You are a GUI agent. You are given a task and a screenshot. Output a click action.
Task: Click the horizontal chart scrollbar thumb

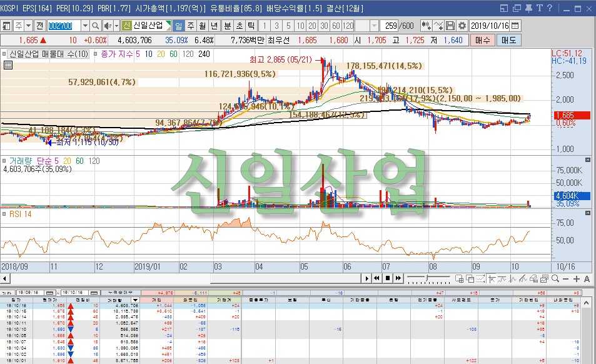(285, 278)
